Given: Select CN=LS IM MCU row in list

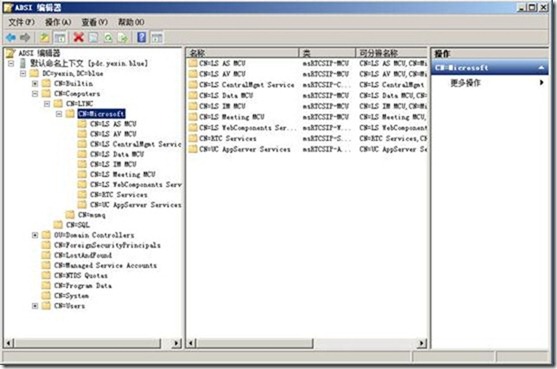Looking at the screenshot, I should 307,106.
